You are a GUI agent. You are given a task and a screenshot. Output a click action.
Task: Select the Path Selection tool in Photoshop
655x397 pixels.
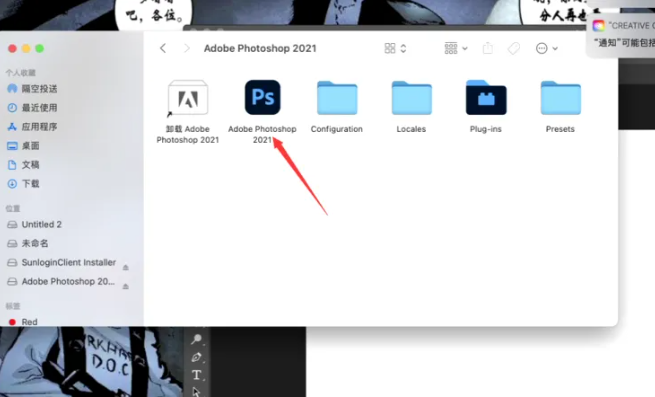(196, 392)
